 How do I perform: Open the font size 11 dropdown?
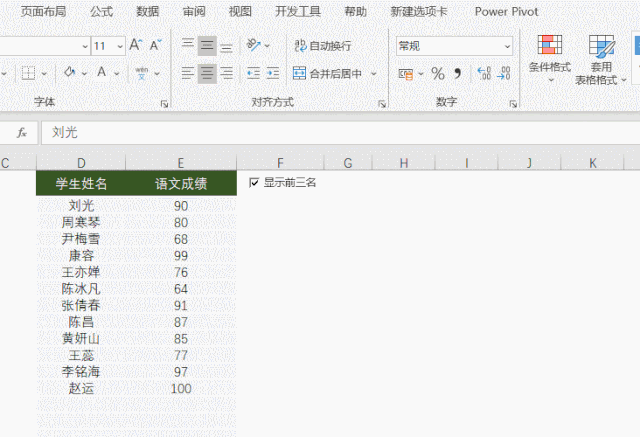(120, 46)
